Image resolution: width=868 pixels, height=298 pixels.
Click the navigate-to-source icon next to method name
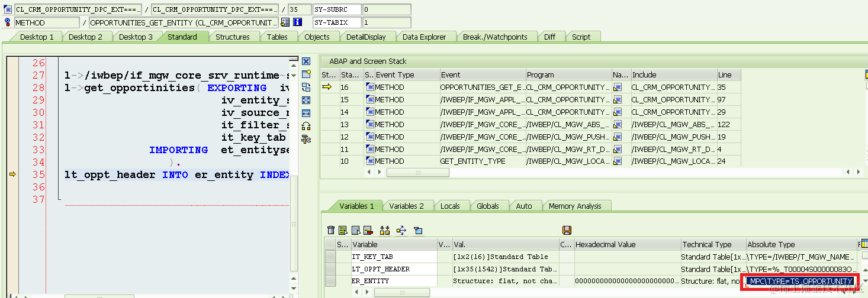pos(285,22)
